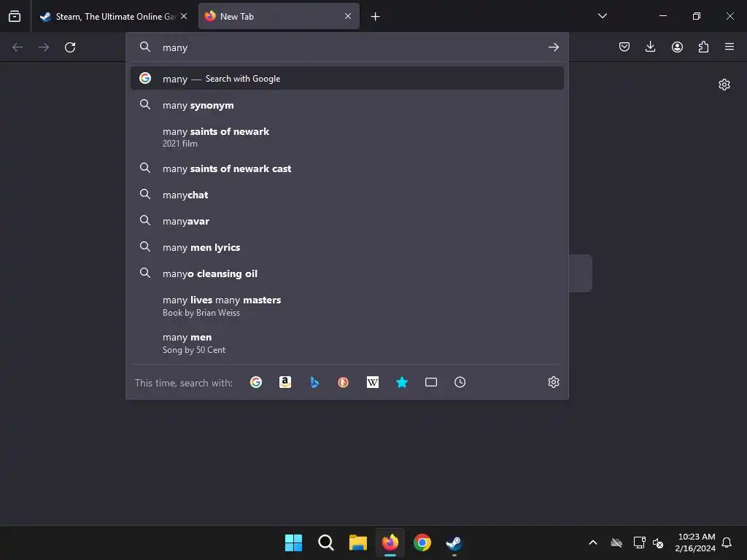This screenshot has height=560, width=747.
Task: Choose 'many saints of newark' 2021 film suggestion
Action: tap(347, 137)
